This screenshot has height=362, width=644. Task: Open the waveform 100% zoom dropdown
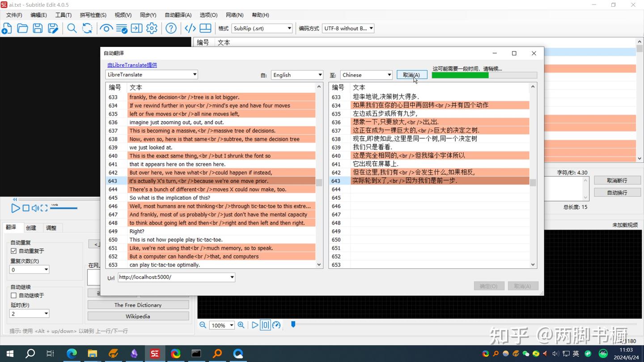pyautogui.click(x=222, y=325)
